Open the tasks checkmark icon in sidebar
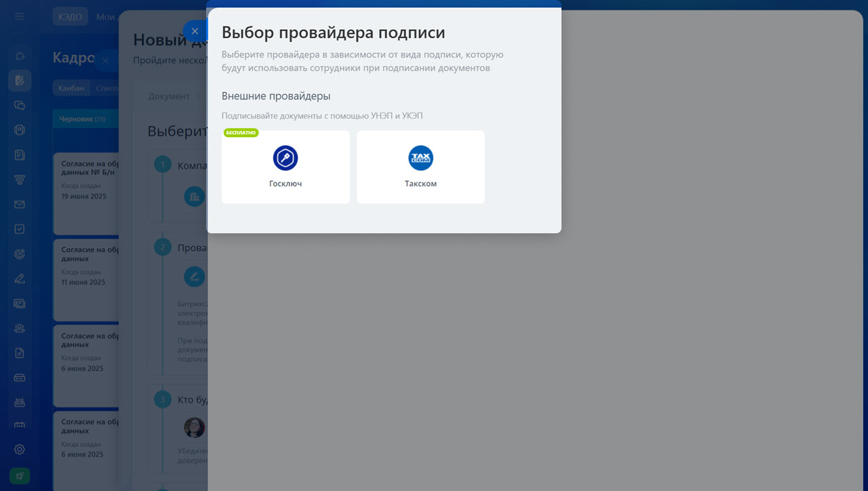 20,229
